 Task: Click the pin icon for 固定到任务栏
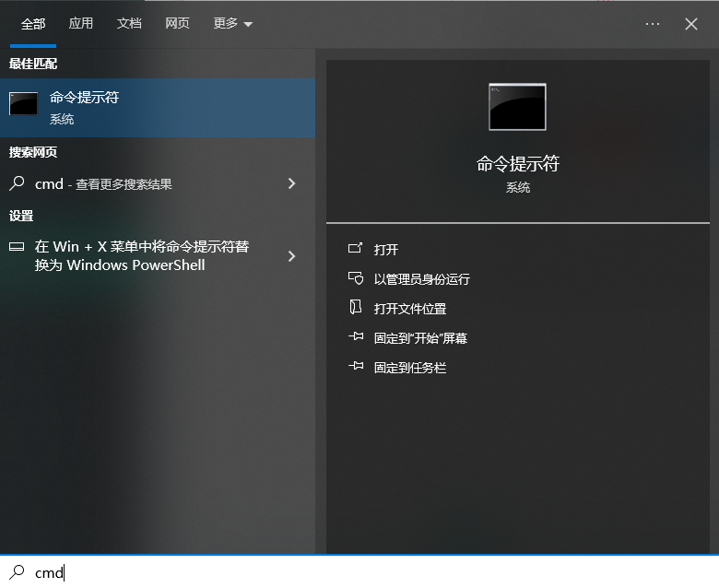pyautogui.click(x=355, y=367)
